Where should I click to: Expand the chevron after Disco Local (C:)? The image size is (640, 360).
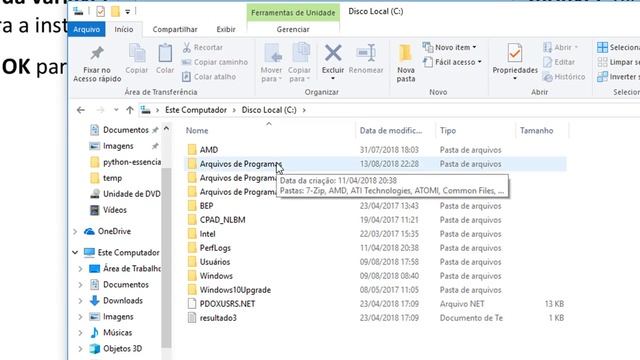pyautogui.click(x=304, y=110)
